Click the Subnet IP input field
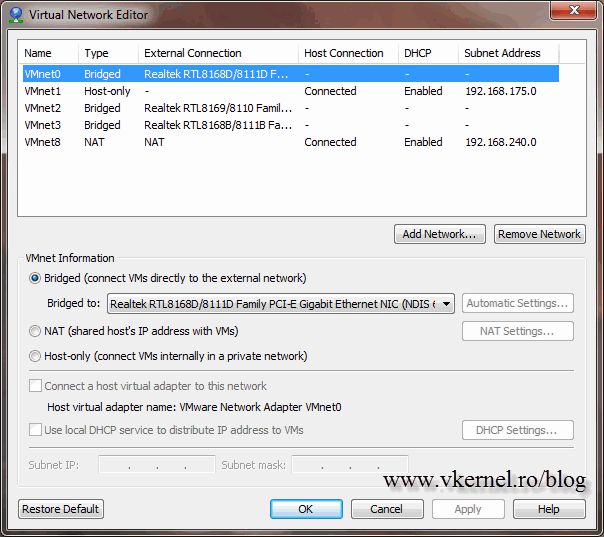Viewport: 604px width, 537px height. pos(157,464)
